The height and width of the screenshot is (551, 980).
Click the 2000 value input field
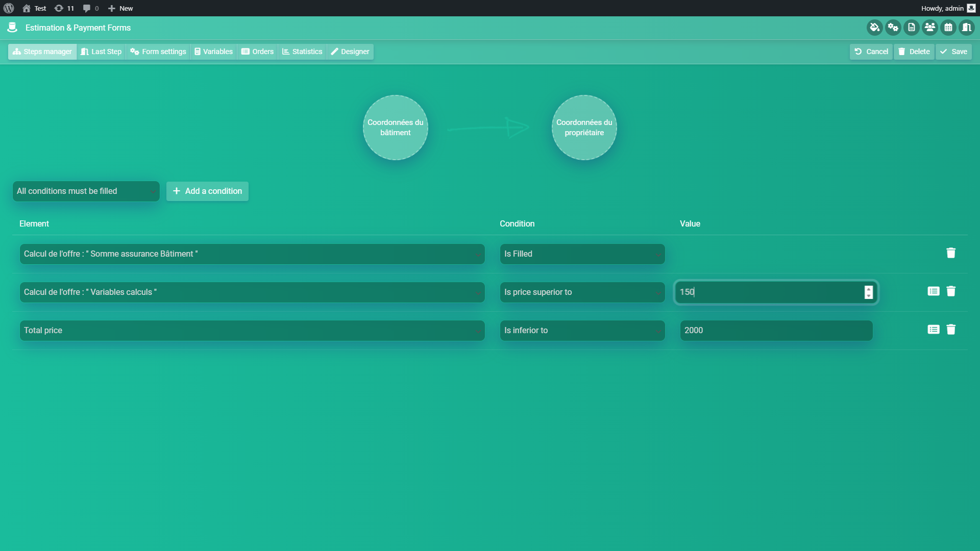775,331
